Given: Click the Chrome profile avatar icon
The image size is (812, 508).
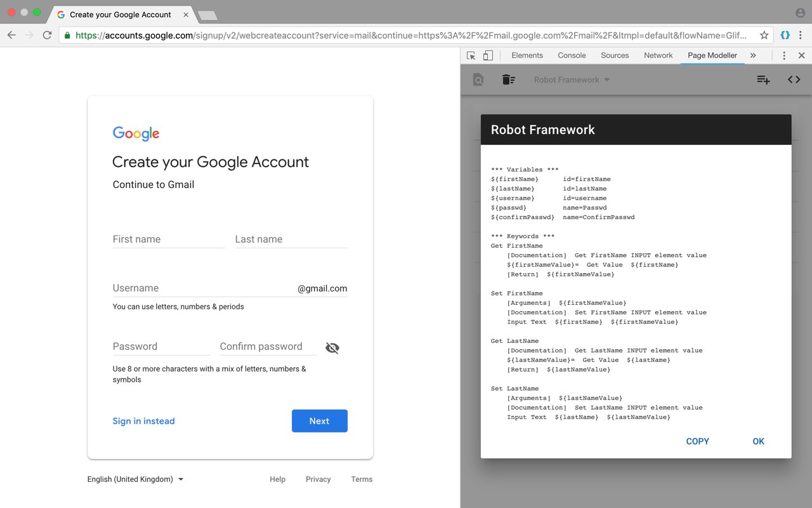Looking at the screenshot, I should click(x=800, y=13).
